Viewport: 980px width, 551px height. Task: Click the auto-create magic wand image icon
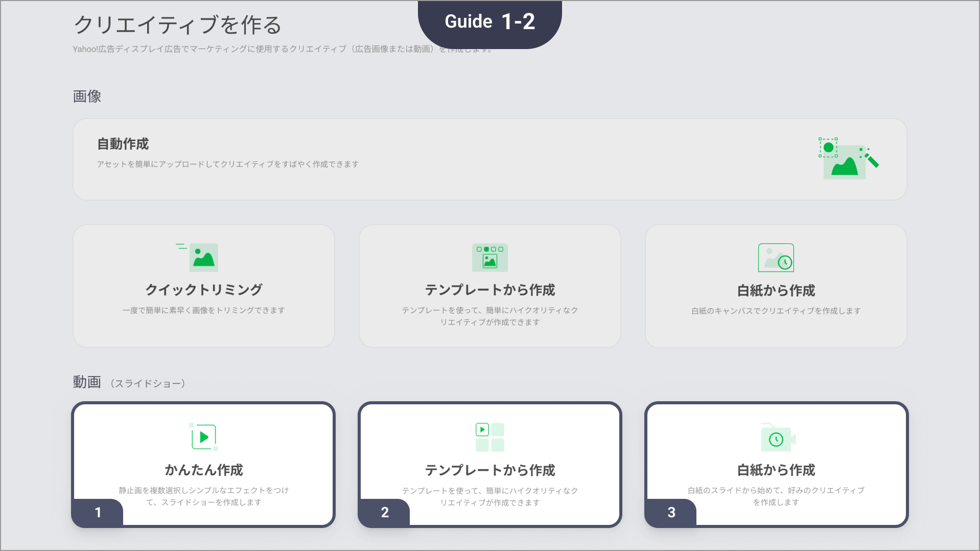848,158
